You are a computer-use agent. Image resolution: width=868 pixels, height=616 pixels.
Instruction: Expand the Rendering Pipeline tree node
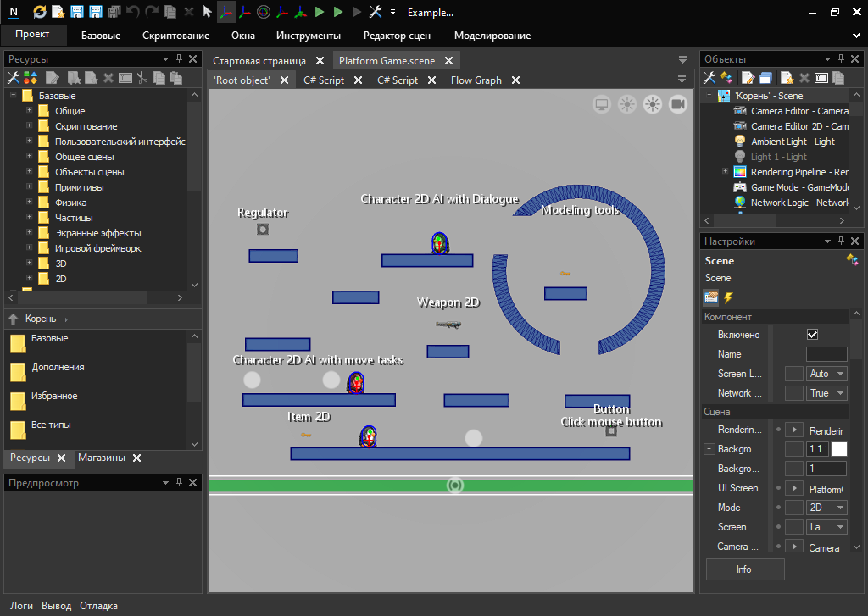pos(725,172)
